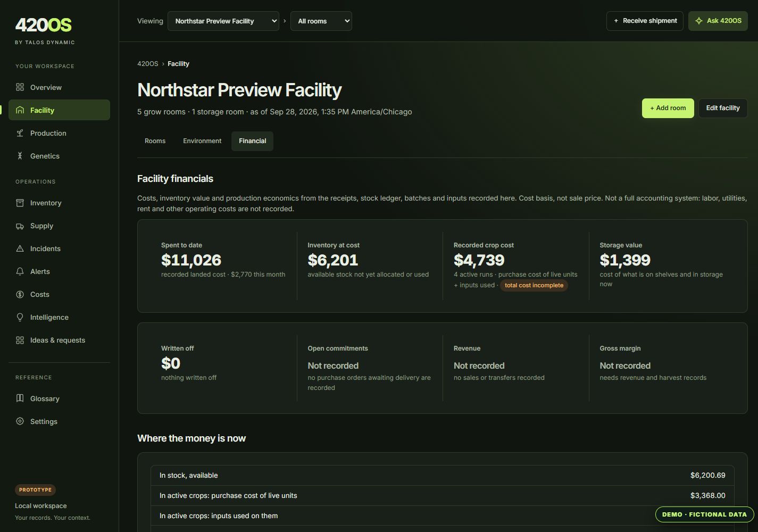758x532 pixels.
Task: Click the Production plant icon
Action: click(20, 133)
